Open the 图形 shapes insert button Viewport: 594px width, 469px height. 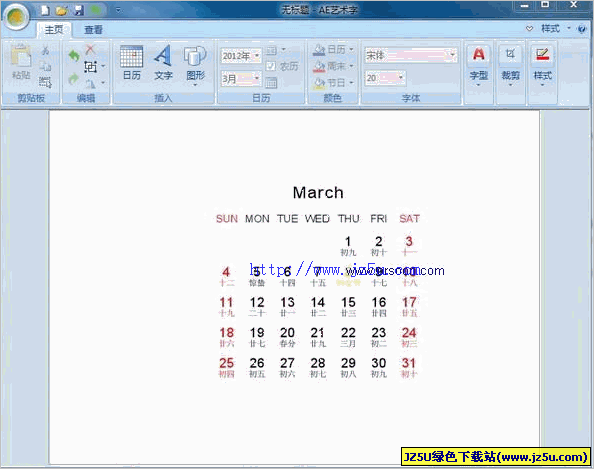point(195,66)
